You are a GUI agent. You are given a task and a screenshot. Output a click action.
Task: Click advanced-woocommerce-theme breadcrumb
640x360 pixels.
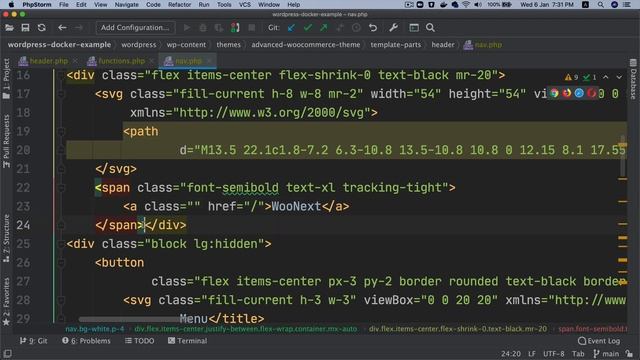click(306, 44)
